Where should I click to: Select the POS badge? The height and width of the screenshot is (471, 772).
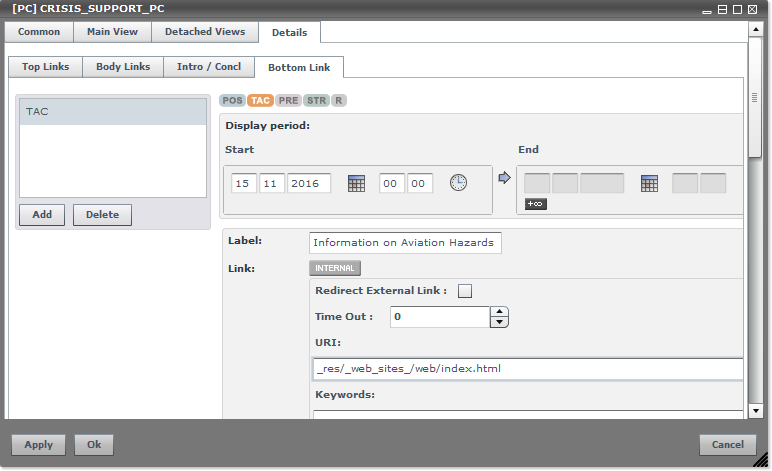[232, 100]
